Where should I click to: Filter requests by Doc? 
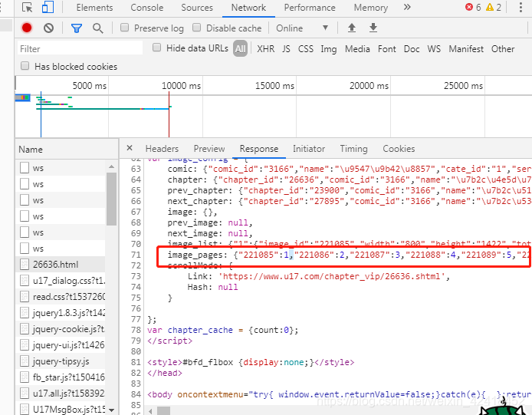[x=412, y=49]
